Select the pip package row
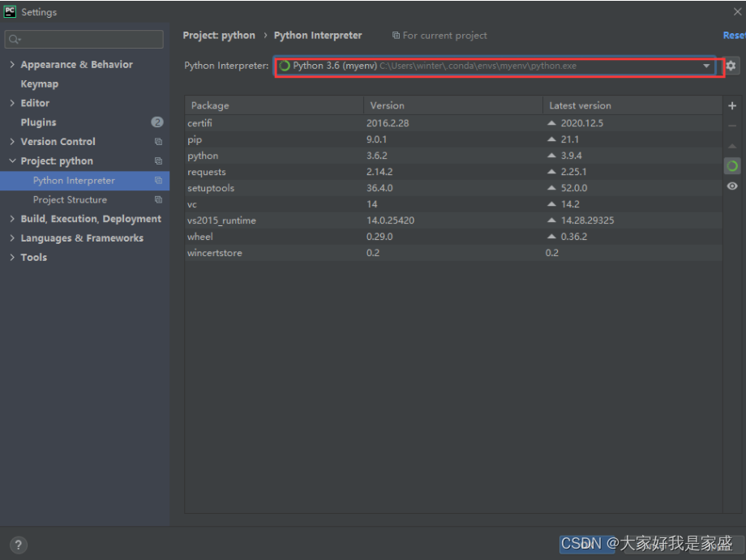The height and width of the screenshot is (560, 746). [x=453, y=139]
